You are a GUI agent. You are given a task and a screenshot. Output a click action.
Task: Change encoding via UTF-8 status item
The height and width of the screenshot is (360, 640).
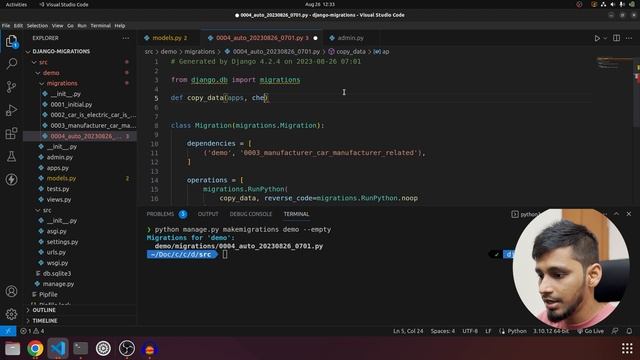[x=470, y=331]
